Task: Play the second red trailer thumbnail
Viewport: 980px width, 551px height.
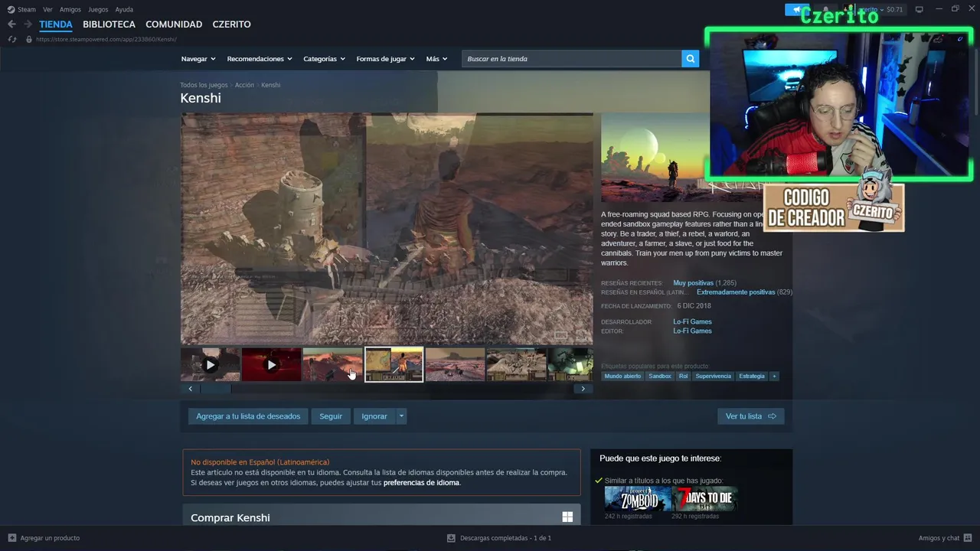Action: click(272, 365)
